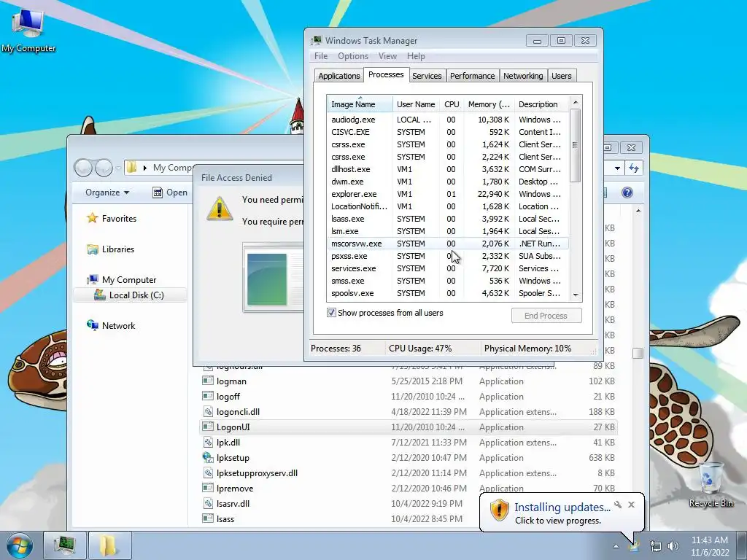Click Explorer Back navigation button
The width and height of the screenshot is (747, 560).
pyautogui.click(x=83, y=168)
